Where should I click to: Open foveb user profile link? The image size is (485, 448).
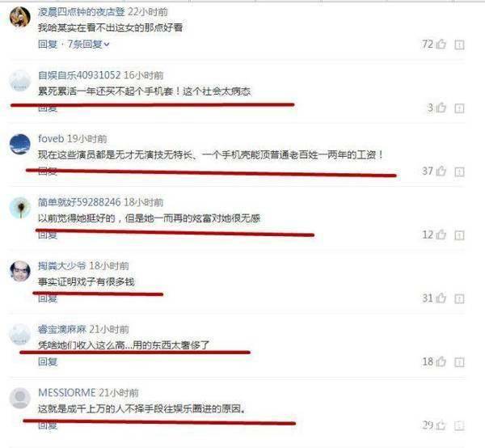[51, 138]
